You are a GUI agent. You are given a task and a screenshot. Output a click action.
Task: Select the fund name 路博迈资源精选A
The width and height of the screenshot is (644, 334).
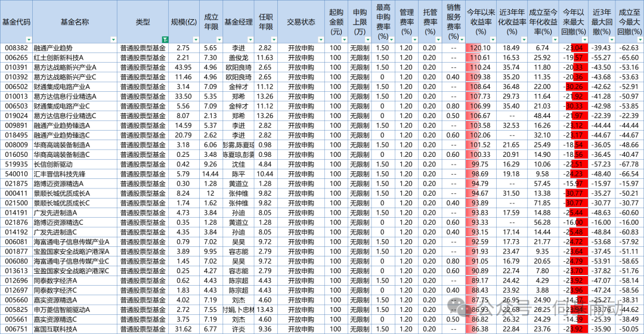click(58, 184)
